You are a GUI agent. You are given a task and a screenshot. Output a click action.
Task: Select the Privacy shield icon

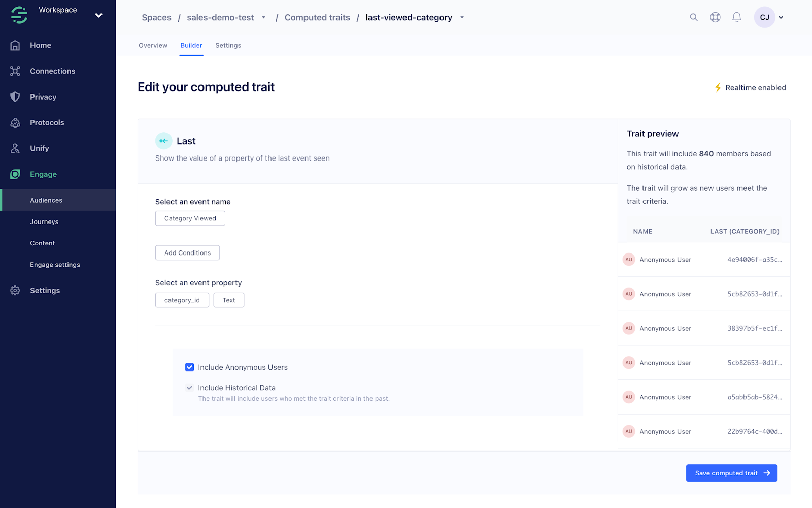click(15, 97)
